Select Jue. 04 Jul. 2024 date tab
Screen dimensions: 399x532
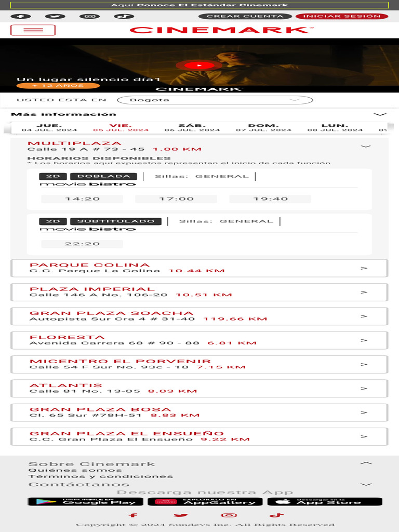49,128
